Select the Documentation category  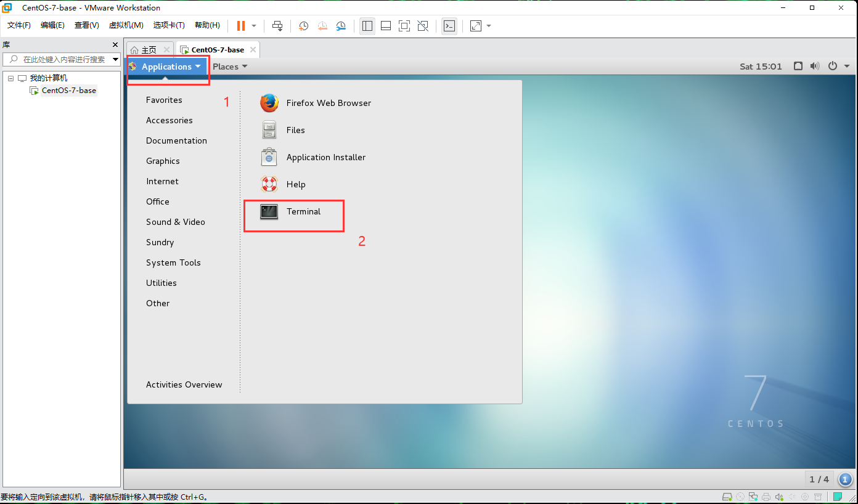point(176,140)
